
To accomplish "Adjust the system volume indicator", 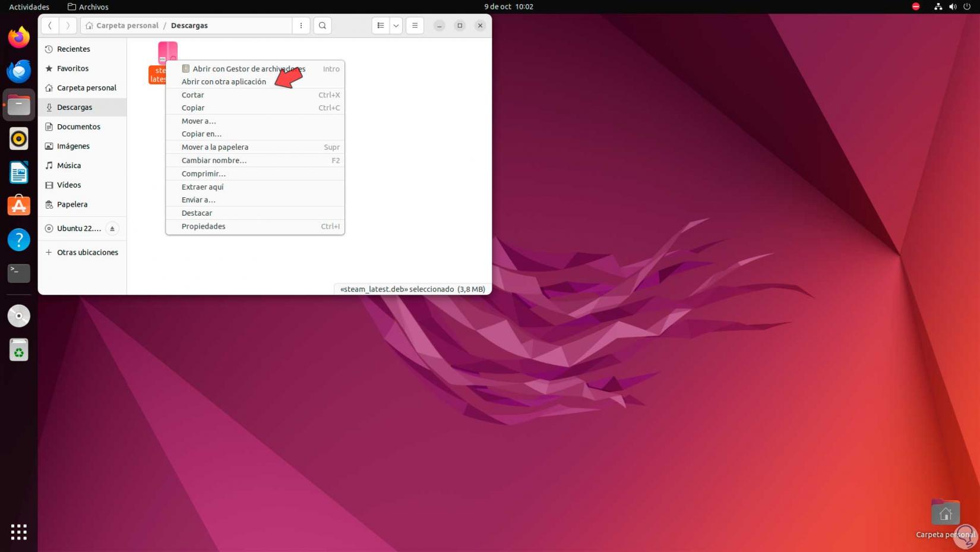I will 953,7.
